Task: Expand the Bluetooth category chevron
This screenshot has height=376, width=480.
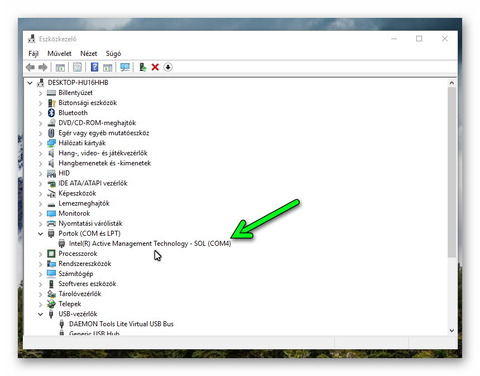Action: 40,113
